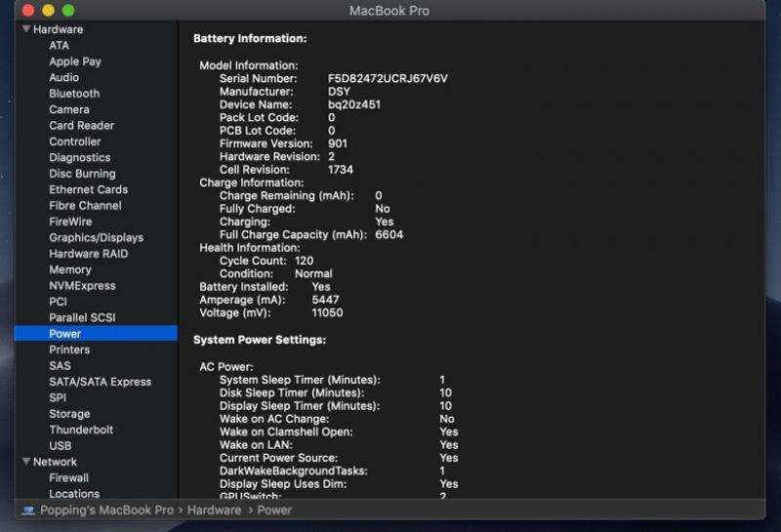This screenshot has height=532, width=781.
Task: Select Thunderbolt in the sidebar
Action: point(81,430)
